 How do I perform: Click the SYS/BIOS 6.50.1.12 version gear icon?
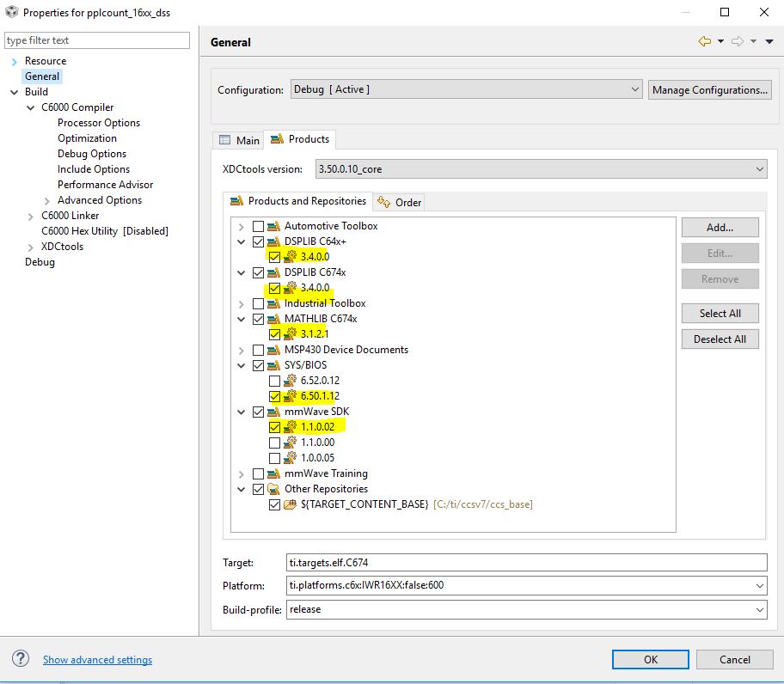(290, 396)
